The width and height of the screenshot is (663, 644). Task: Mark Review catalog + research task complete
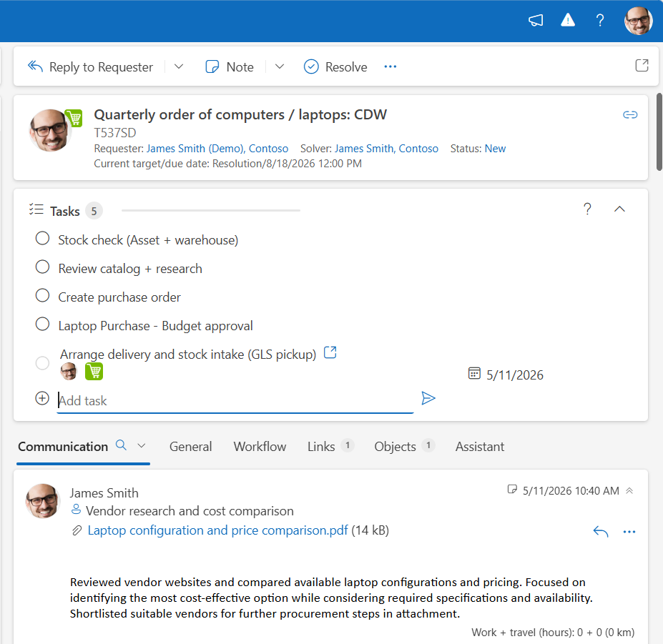coord(42,267)
